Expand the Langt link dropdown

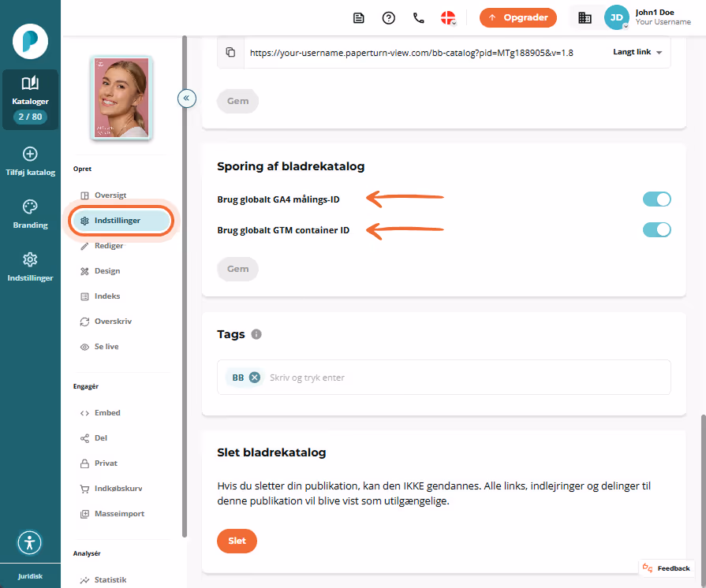[x=637, y=52]
